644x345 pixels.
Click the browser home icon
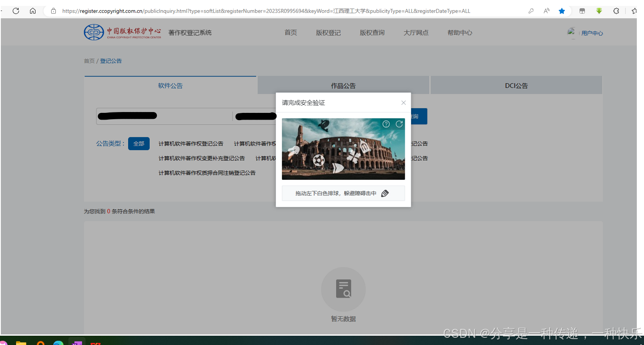coord(33,11)
